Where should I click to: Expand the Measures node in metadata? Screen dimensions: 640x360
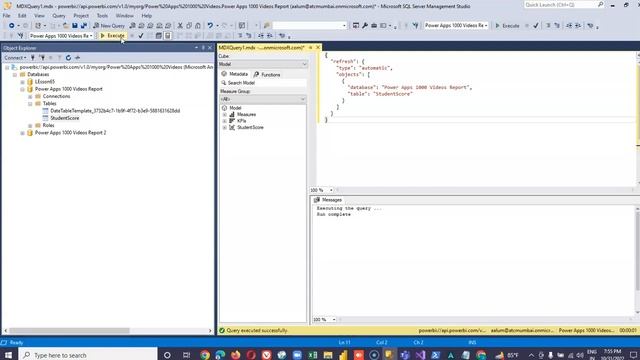(224, 115)
